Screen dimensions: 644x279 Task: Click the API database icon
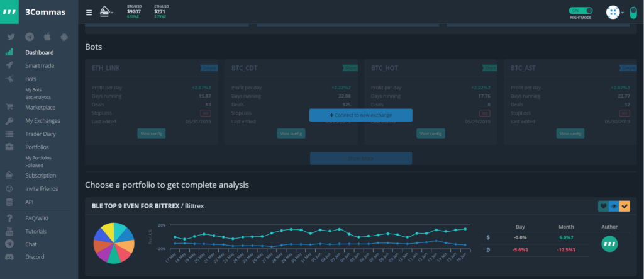(9, 202)
